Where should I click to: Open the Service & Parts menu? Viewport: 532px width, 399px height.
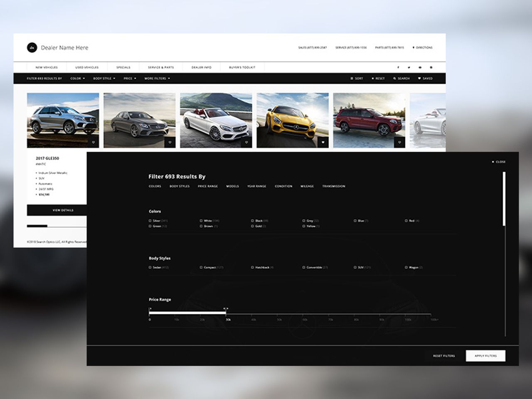(161, 67)
